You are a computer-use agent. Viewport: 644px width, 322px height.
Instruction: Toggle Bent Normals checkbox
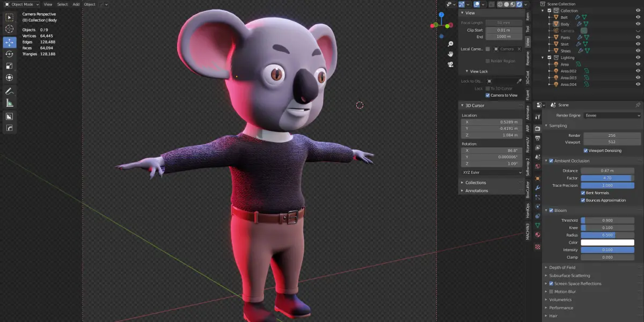(583, 193)
